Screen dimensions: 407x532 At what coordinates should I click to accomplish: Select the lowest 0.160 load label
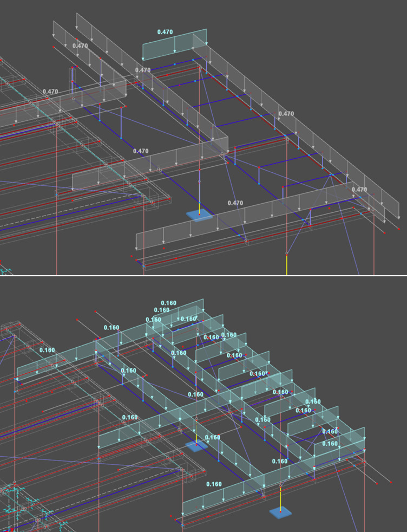click(214, 484)
